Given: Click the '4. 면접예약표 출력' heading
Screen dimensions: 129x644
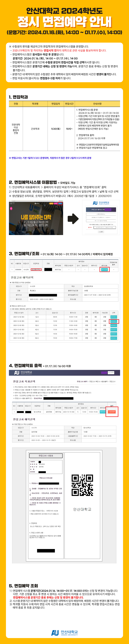Looking at the screenshot, I should click(25, 365).
